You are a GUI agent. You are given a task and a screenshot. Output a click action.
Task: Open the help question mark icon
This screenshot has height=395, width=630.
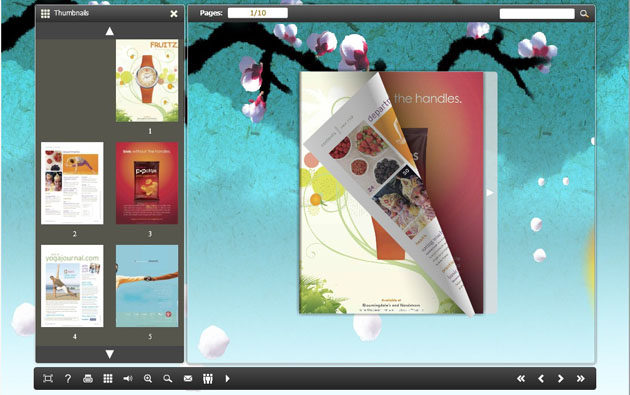click(68, 379)
